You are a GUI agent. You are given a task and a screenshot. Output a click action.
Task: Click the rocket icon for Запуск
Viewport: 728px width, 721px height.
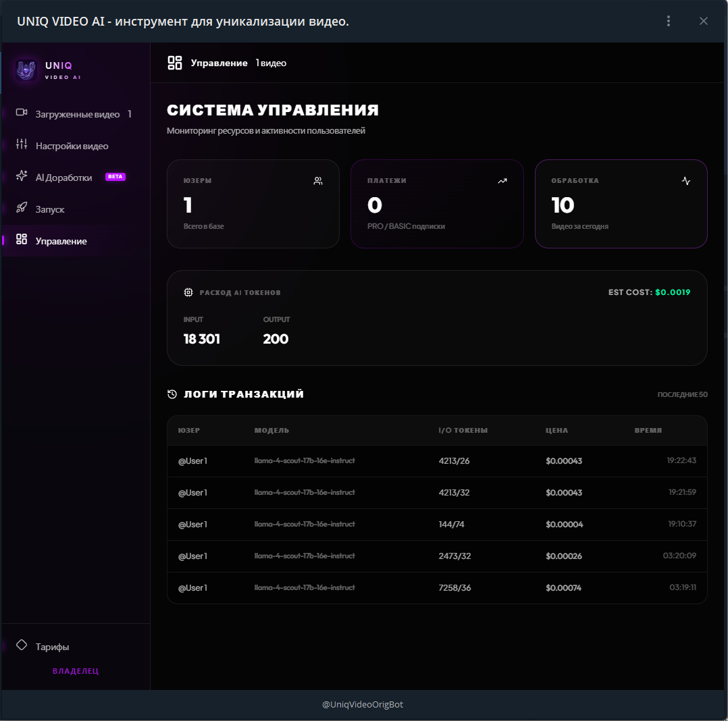tap(22, 208)
